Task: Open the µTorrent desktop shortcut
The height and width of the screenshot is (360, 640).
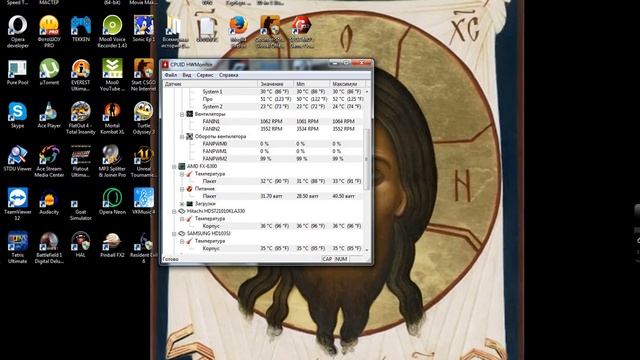Action: [x=49, y=72]
